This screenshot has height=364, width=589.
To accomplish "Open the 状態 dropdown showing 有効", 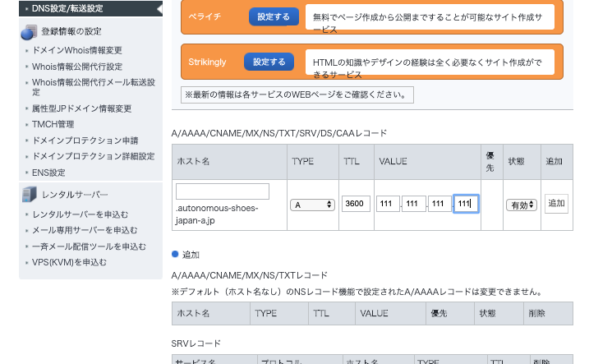I will pos(521,205).
